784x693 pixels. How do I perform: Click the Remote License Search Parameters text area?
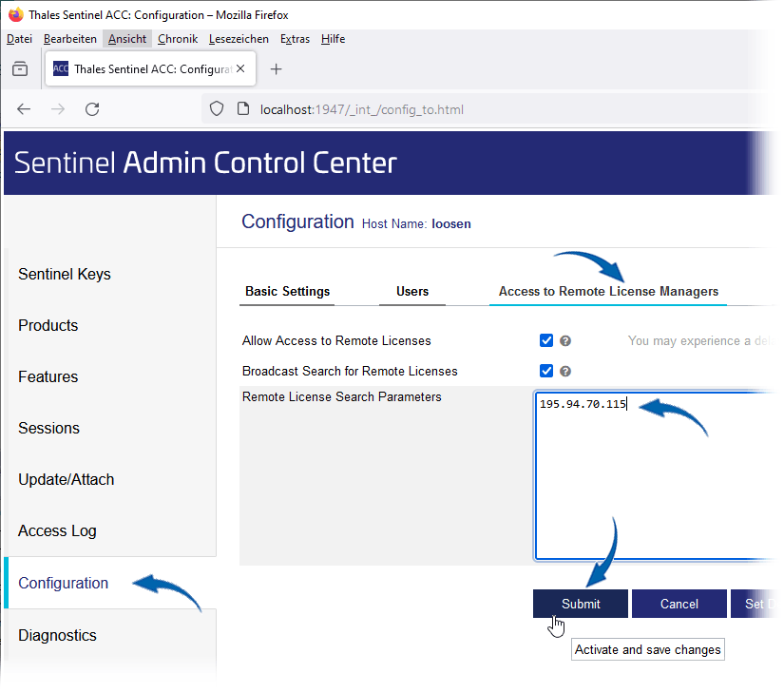(655, 475)
